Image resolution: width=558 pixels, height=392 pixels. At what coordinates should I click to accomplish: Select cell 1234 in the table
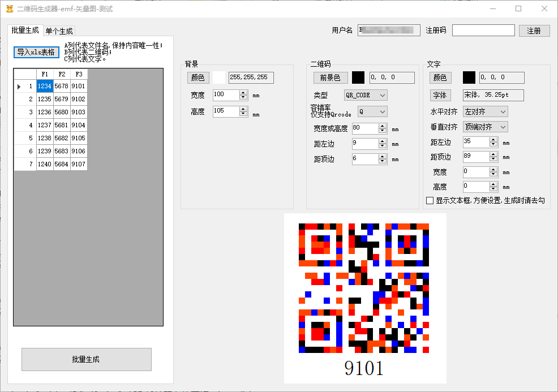[x=45, y=86]
